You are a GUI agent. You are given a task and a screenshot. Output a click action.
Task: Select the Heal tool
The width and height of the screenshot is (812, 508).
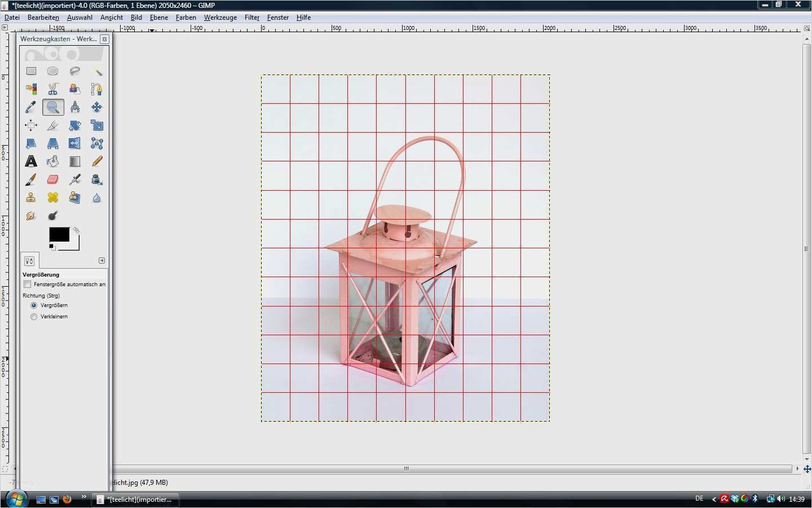pyautogui.click(x=53, y=198)
